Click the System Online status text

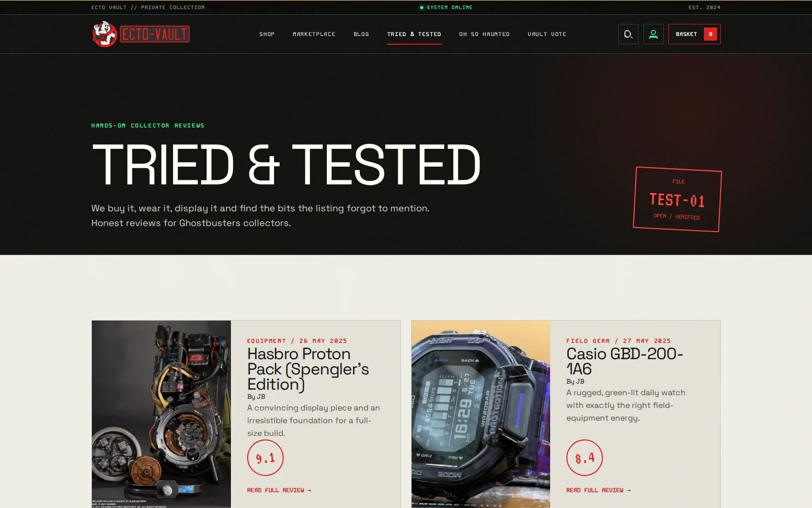[450, 7]
